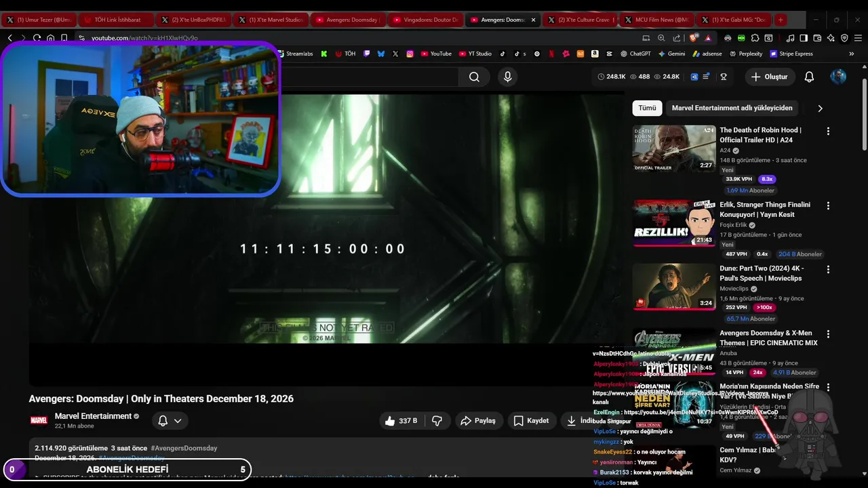Open the Gemini bookmark
The height and width of the screenshot is (488, 868).
671,54
